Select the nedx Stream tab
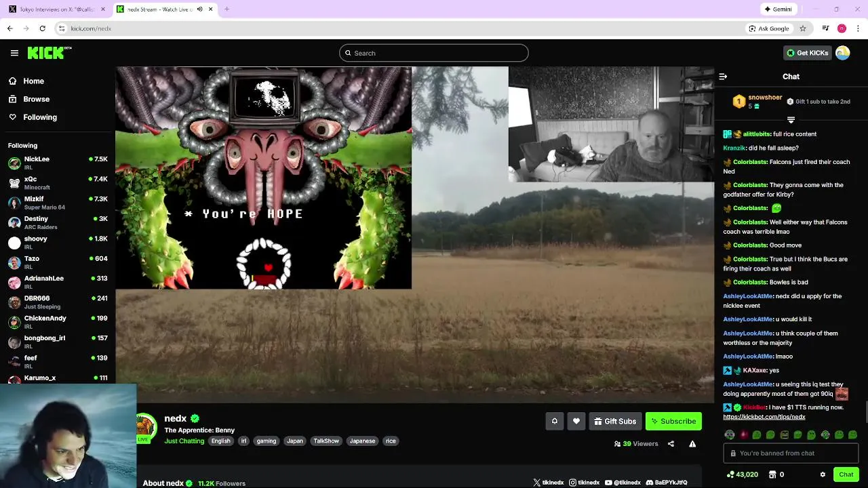This screenshot has height=488, width=868. point(164,9)
